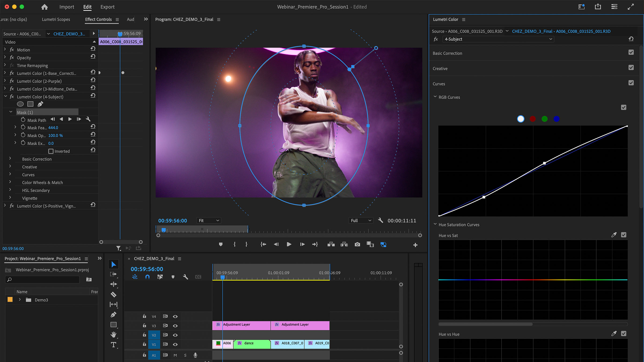
Task: Select the Hand tool
Action: point(114,335)
